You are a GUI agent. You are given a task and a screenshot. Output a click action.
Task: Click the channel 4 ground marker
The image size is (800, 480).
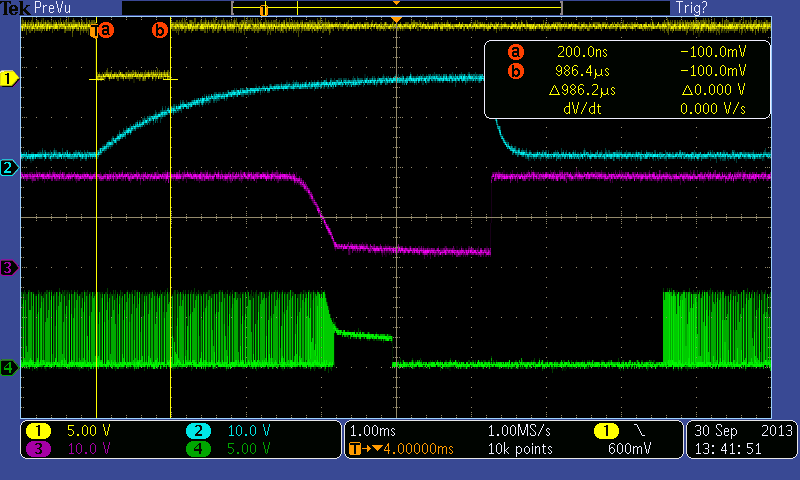(x=9, y=367)
